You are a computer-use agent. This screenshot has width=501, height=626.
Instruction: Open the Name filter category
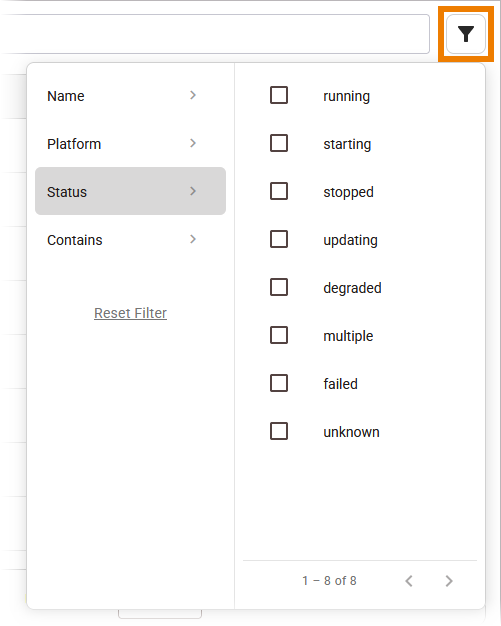coord(131,96)
